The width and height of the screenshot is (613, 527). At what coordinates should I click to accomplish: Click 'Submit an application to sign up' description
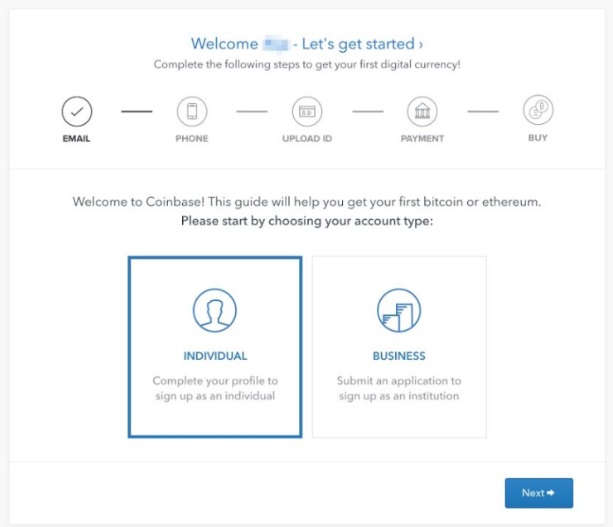tap(399, 388)
